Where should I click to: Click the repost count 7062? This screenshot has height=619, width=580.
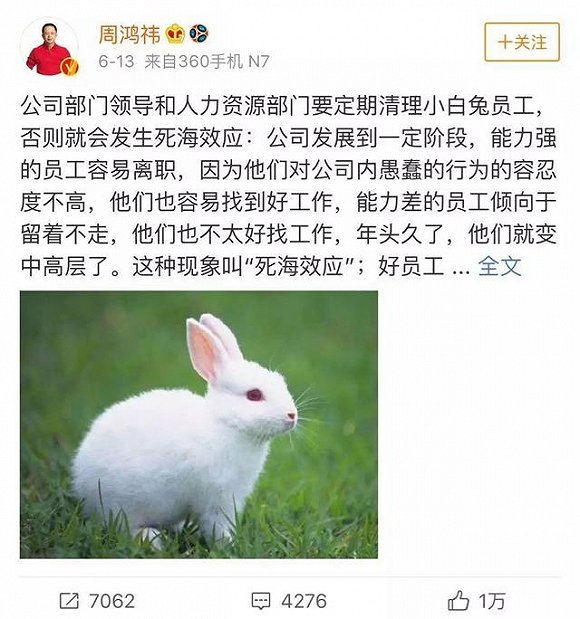(112, 601)
